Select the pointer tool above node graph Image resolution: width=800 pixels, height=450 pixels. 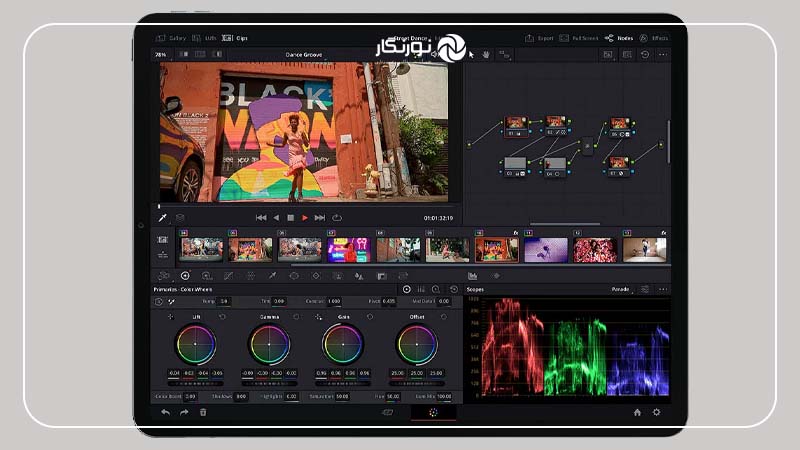[471, 54]
